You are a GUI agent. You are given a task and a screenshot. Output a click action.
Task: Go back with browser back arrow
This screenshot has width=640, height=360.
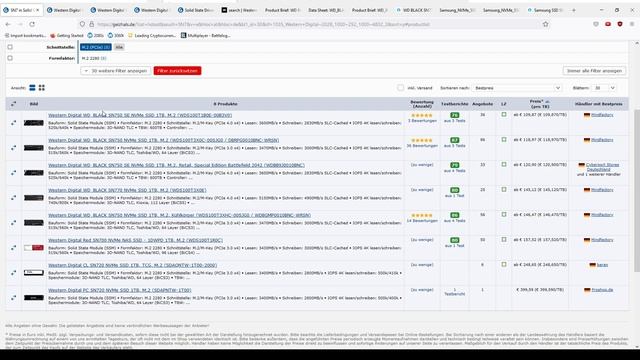[x=8, y=24]
